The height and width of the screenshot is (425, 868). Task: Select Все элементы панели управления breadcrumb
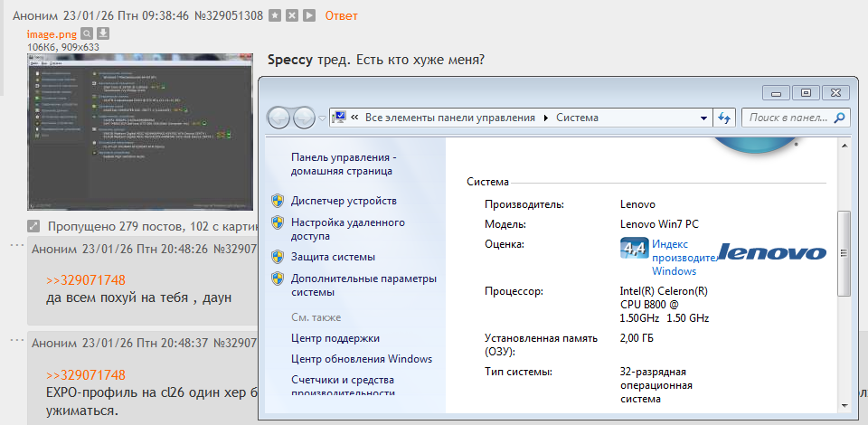(x=450, y=118)
